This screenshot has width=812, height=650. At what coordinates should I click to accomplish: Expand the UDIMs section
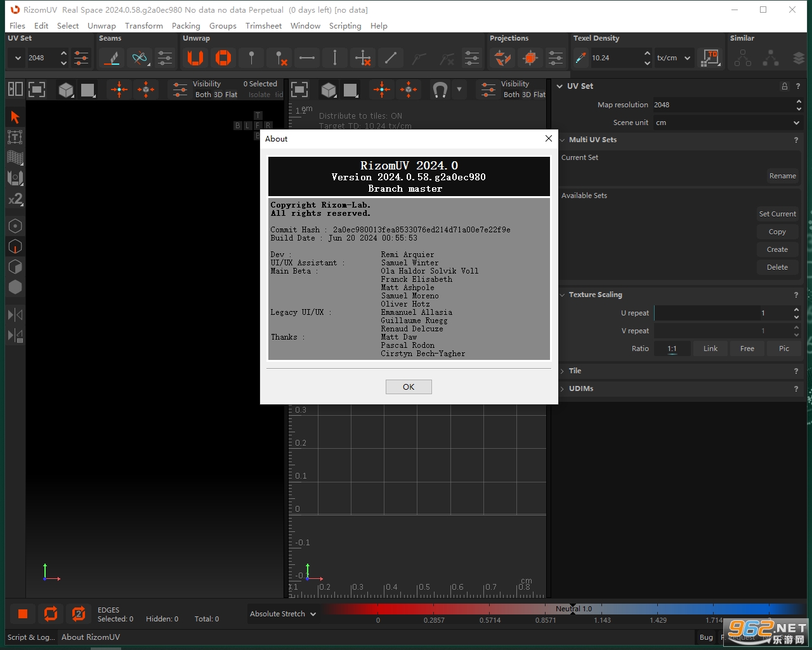581,388
